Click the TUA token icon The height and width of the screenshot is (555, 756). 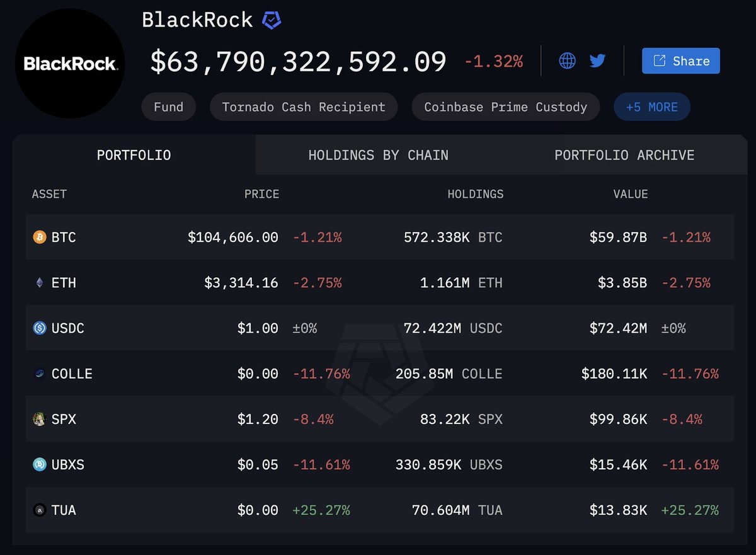coord(40,510)
